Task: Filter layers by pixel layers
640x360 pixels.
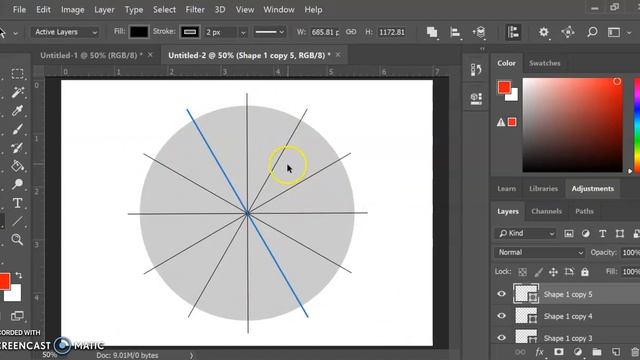Action: [569, 233]
